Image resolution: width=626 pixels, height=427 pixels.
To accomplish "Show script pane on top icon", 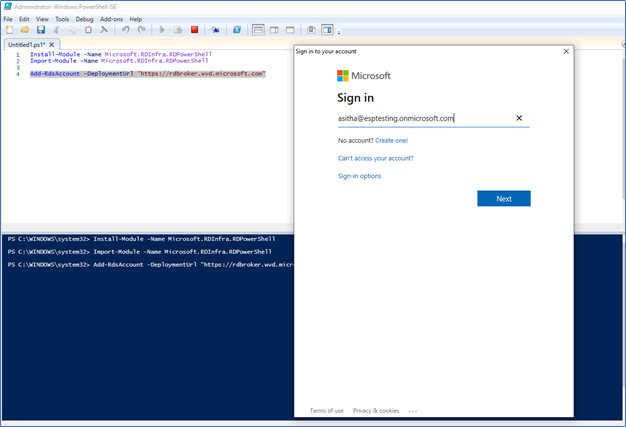I will point(258,30).
